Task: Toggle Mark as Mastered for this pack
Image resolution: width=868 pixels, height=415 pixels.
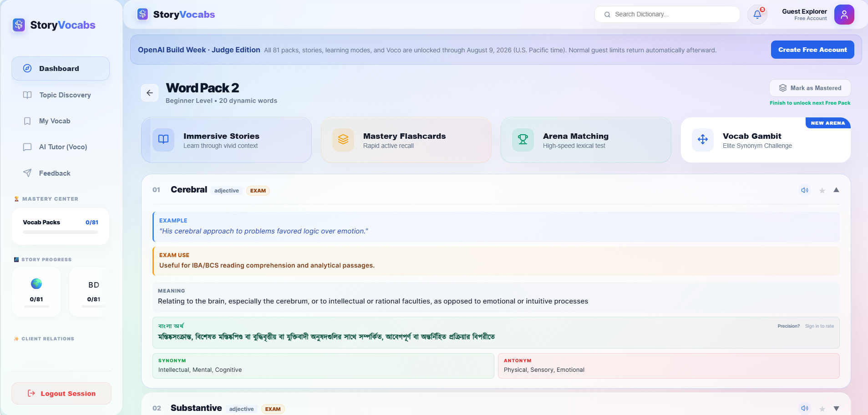Action: point(810,88)
